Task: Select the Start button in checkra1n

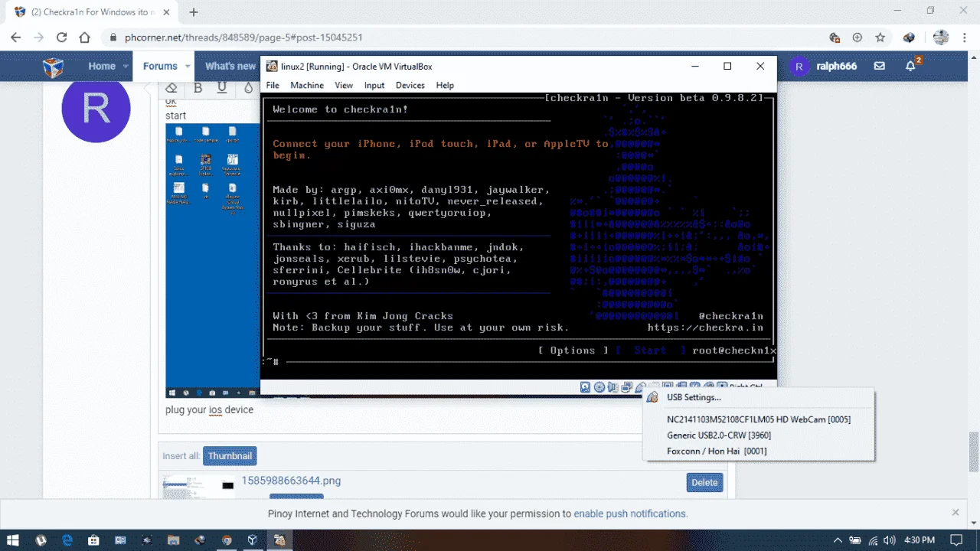Action: [x=650, y=350]
